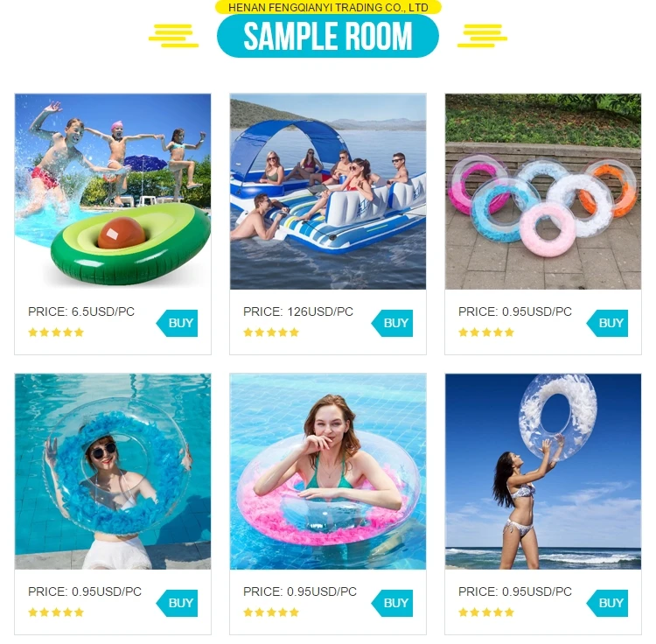Image resolution: width=656 pixels, height=644 pixels.
Task: Open the multi-color feather rings photo
Action: click(x=543, y=192)
